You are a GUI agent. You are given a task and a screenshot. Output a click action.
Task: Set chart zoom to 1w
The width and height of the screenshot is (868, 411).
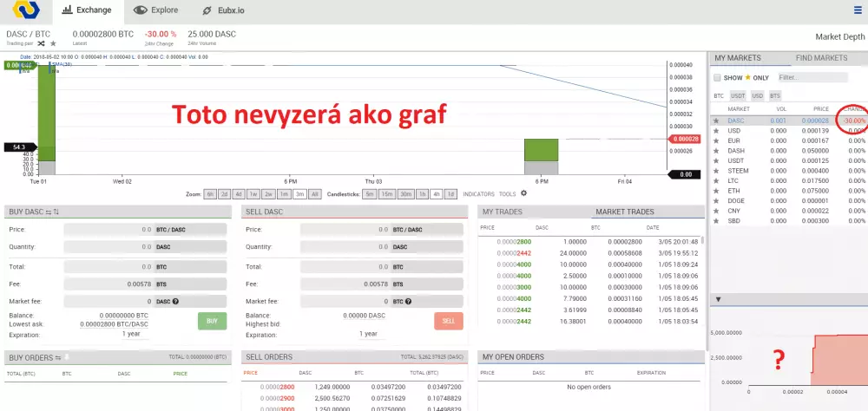[x=253, y=194]
